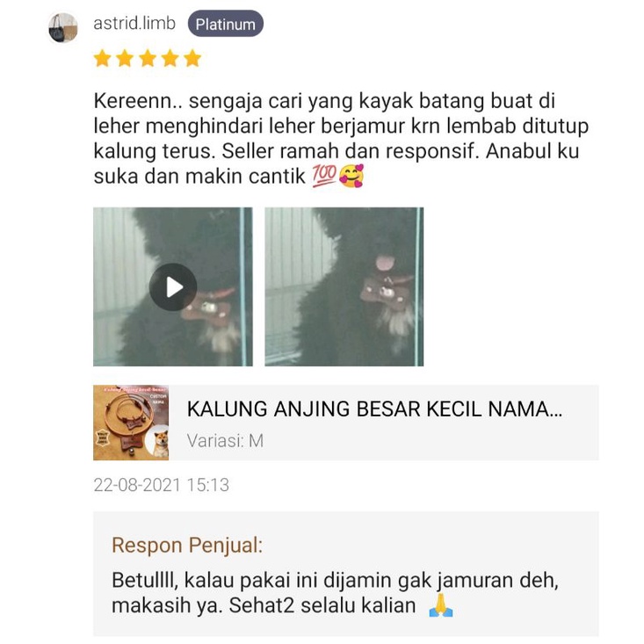Open the KALUNG ANJING BESAR KECIL NAMA product link
The width and height of the screenshot is (644, 644).
pos(374,409)
